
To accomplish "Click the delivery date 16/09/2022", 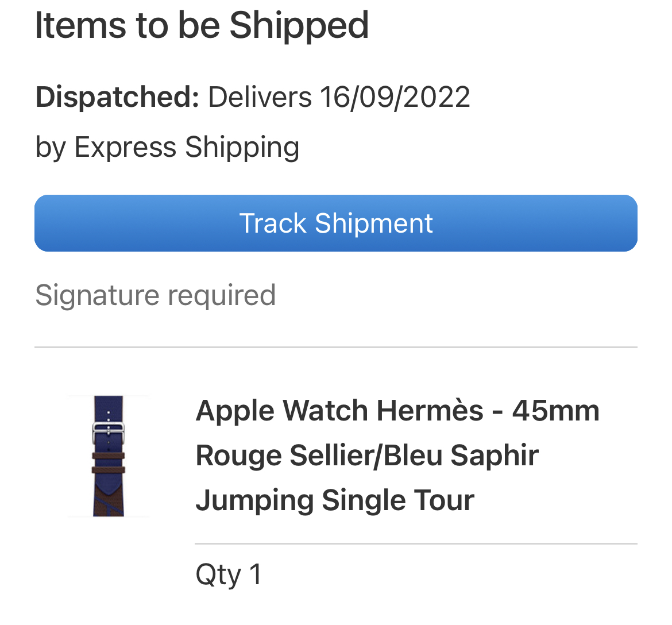I will coord(395,97).
